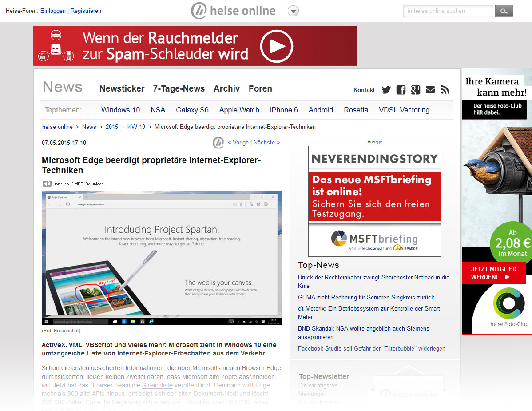532x411 pixels.
Task: Open GEMA Senioren-Singkreis news article
Action: coord(366,298)
